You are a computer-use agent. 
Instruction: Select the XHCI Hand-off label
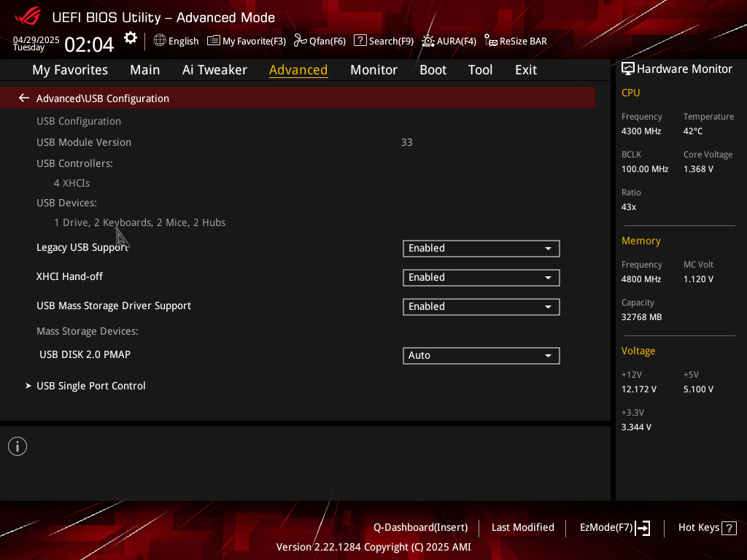[x=69, y=276]
